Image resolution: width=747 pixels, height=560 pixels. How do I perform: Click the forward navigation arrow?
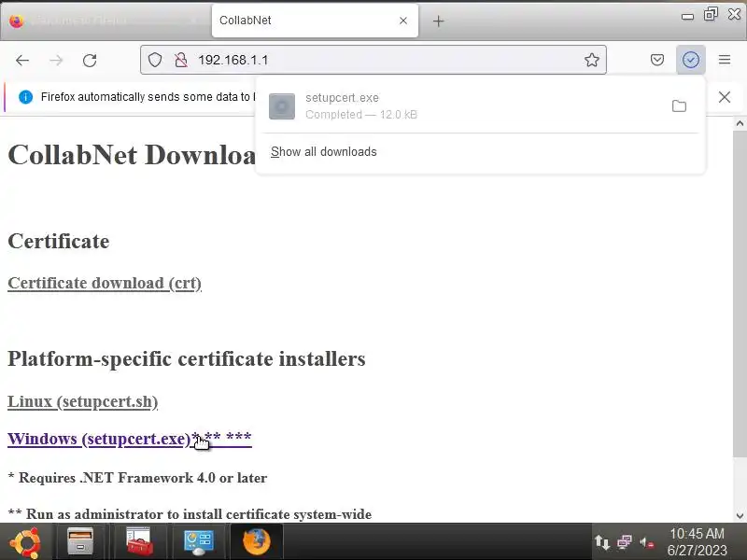pyautogui.click(x=56, y=60)
